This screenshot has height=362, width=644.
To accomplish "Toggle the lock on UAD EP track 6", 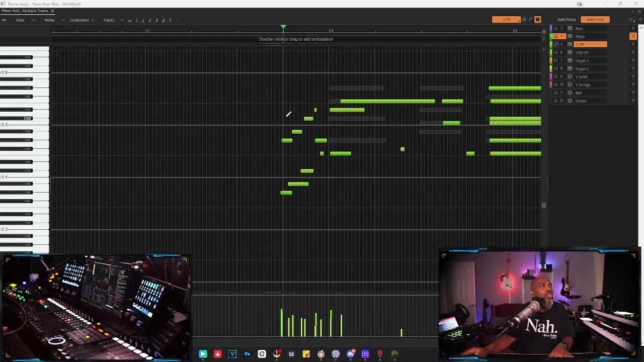I will (x=555, y=52).
